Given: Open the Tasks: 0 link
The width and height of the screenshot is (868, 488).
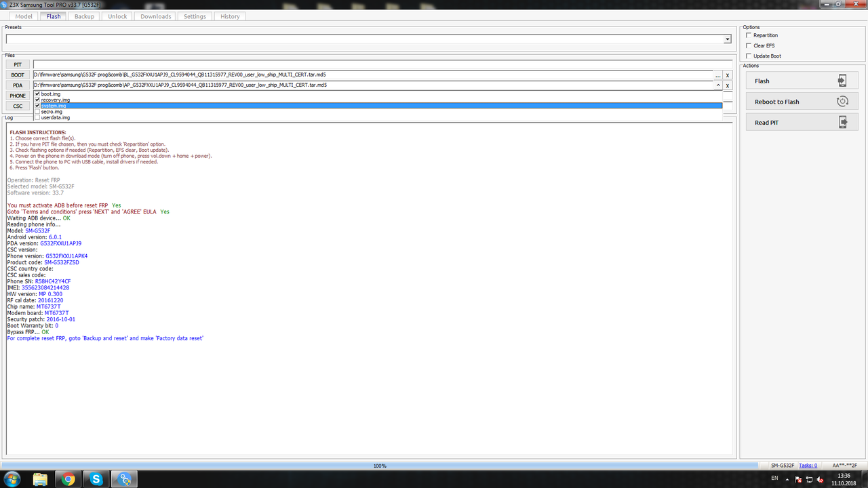Looking at the screenshot, I should [808, 466].
